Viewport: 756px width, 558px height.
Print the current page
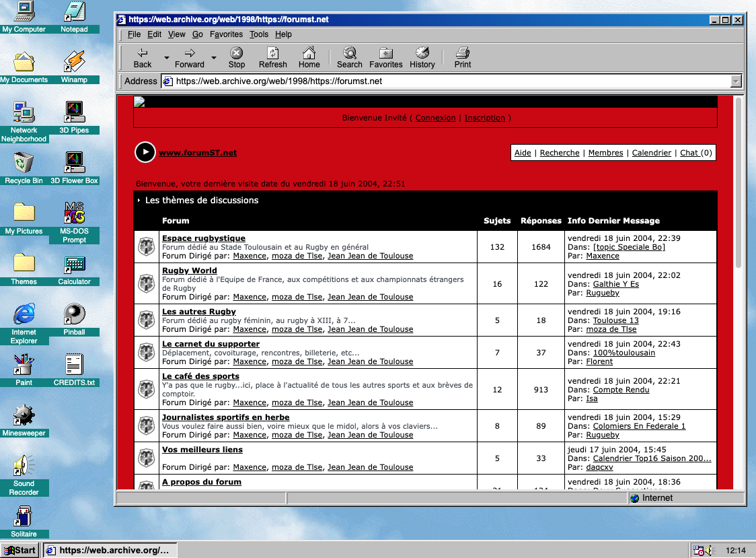tap(462, 58)
